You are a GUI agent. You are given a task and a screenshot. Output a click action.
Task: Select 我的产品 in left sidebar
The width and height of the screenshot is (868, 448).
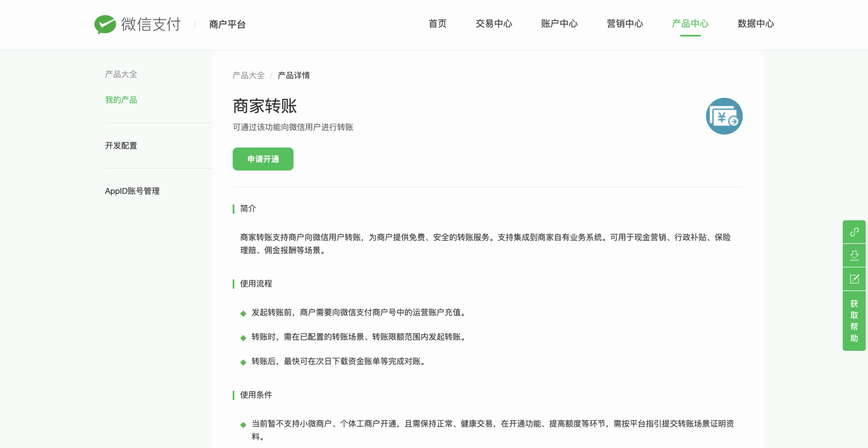pyautogui.click(x=121, y=100)
